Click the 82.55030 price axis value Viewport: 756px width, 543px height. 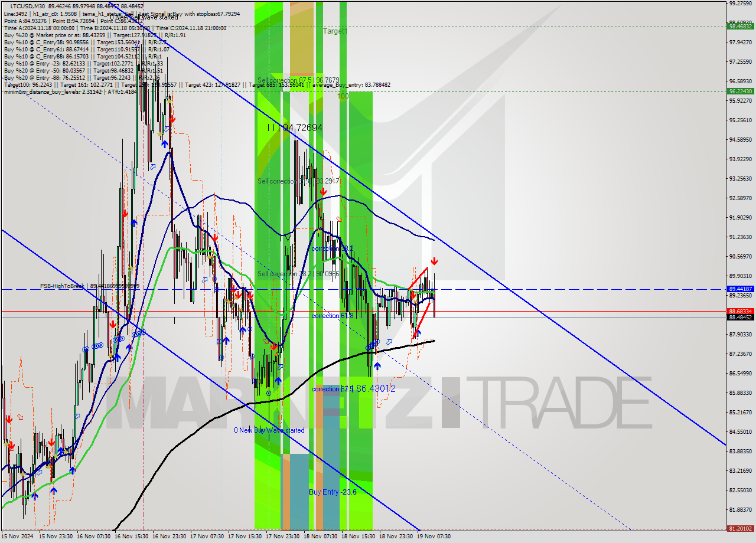[741, 490]
